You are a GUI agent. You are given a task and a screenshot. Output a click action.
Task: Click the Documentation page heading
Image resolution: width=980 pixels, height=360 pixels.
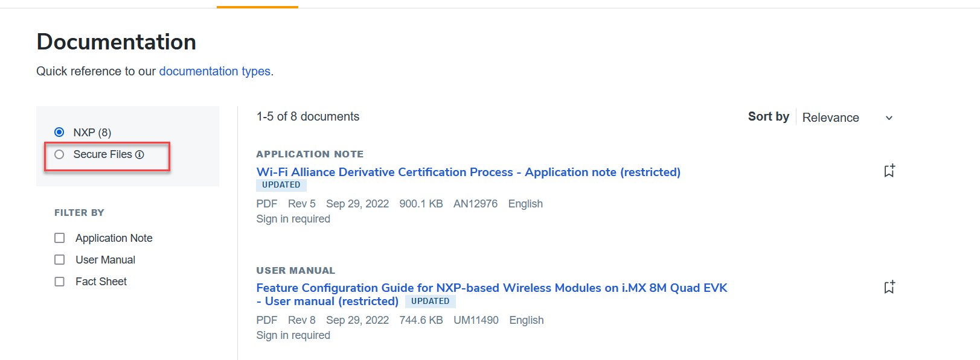point(116,42)
